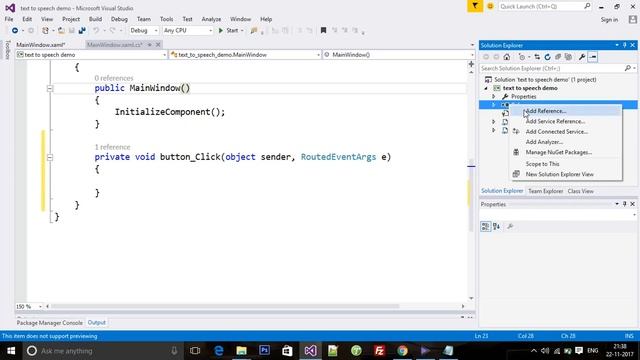The height and width of the screenshot is (360, 640).
Task: Switch to the MainWindow.xaml tab
Action: [x=41, y=45]
